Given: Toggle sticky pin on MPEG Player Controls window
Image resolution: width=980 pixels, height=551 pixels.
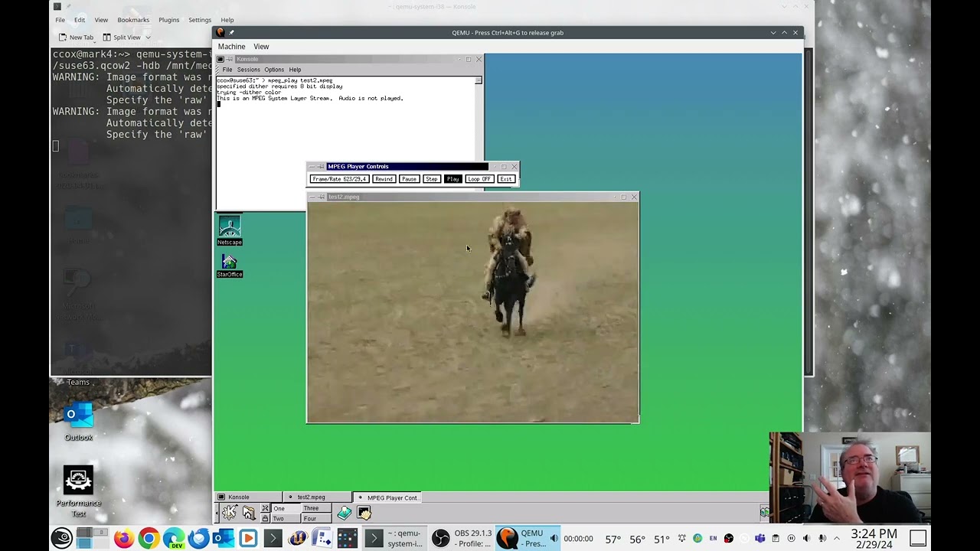Looking at the screenshot, I should (x=321, y=166).
